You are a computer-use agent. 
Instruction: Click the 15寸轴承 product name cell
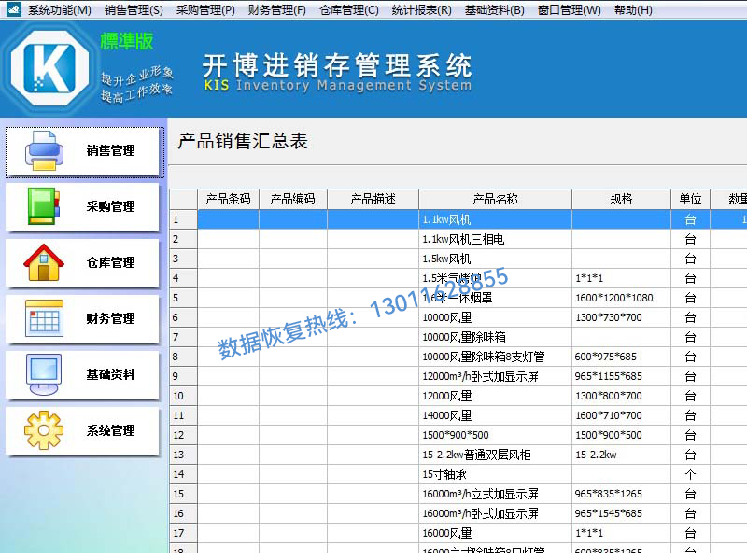coord(495,474)
